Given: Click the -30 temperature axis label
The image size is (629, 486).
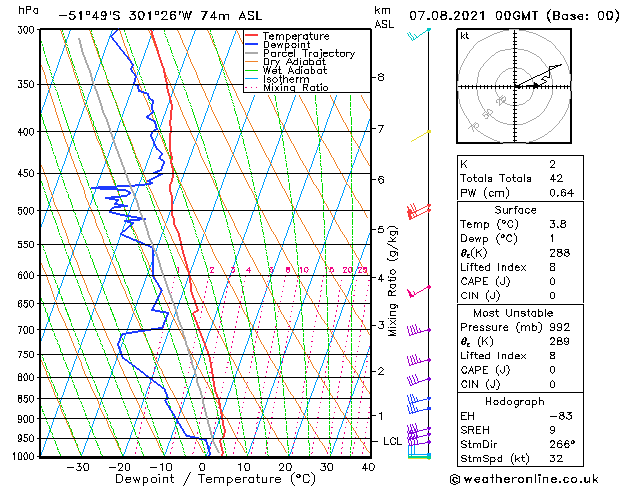Looking at the screenshot, I should pos(77,467).
